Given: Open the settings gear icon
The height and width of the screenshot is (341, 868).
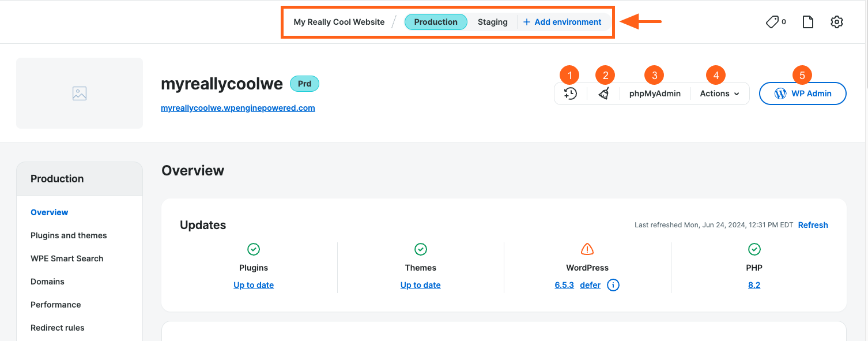Looking at the screenshot, I should pos(837,21).
